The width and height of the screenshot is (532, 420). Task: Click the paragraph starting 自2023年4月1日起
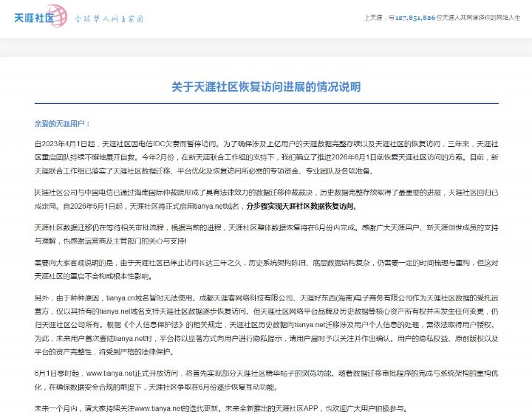pos(266,157)
